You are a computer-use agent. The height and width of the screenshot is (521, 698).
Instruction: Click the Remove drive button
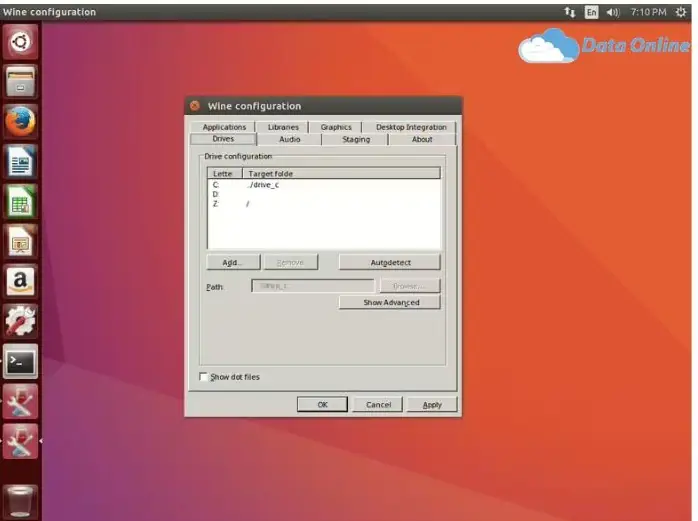point(291,262)
